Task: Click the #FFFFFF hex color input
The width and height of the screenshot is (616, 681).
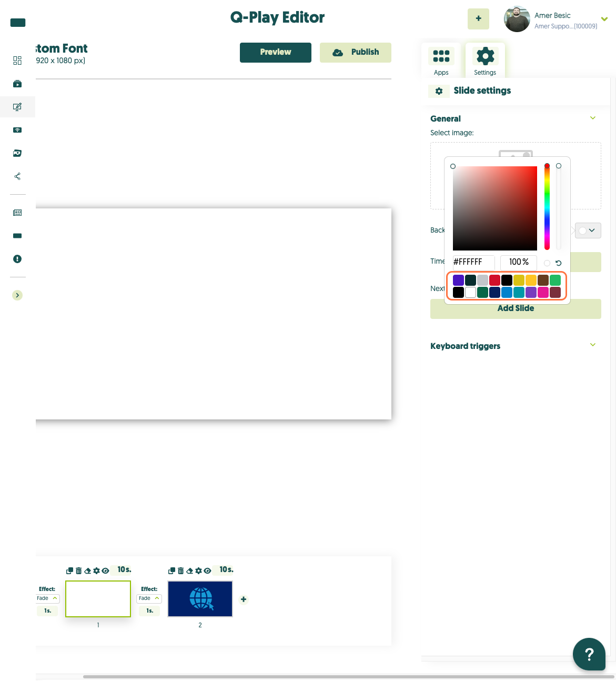Action: click(473, 262)
